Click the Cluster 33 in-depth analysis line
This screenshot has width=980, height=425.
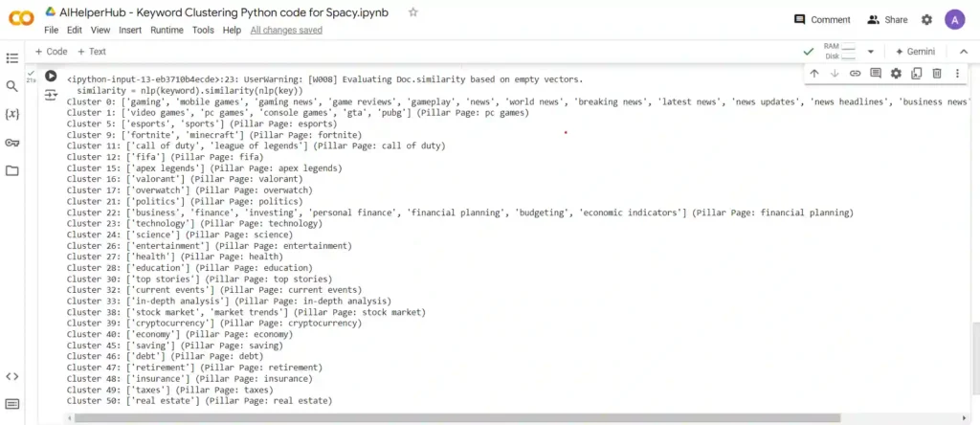click(229, 301)
